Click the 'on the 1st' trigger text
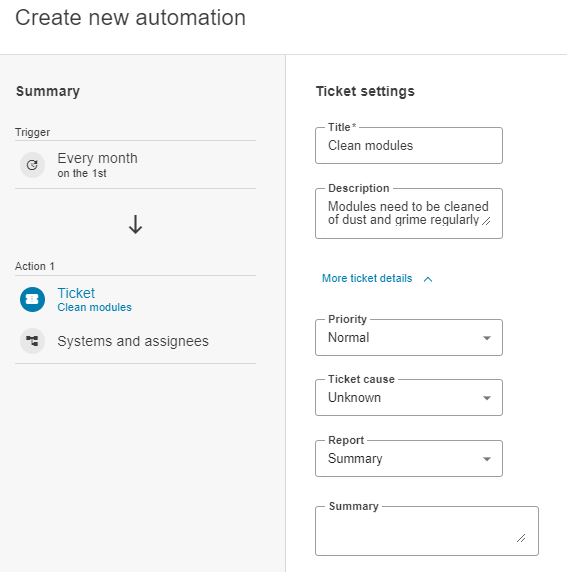The height and width of the screenshot is (572, 567). [x=82, y=173]
